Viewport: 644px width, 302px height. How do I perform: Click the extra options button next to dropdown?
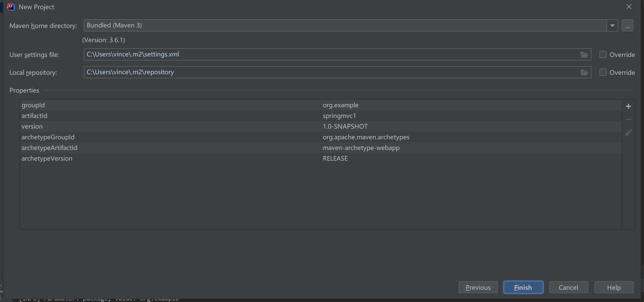[x=627, y=25]
